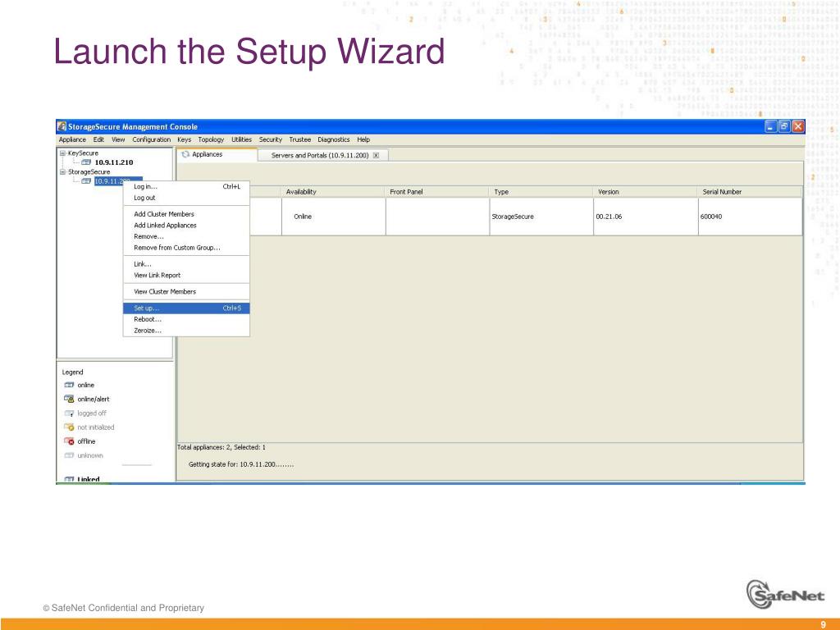
Task: Choose Log out from context menu
Action: 186,198
